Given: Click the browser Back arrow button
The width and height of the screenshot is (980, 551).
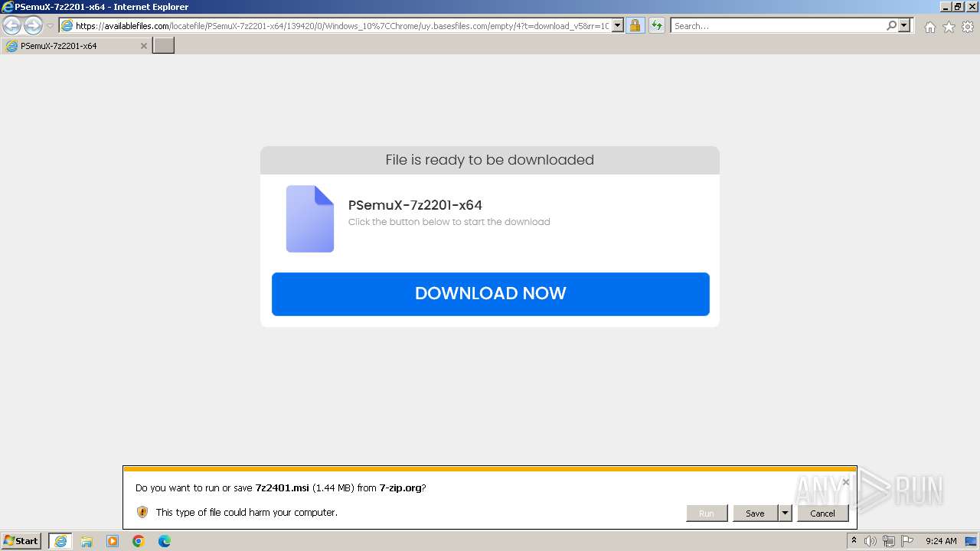Looking at the screenshot, I should pos(12,25).
